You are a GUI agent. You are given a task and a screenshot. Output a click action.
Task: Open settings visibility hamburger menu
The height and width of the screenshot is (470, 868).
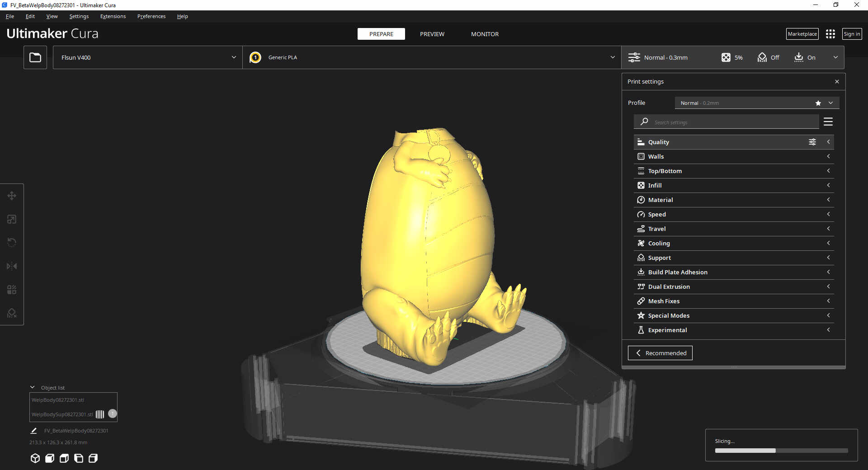[828, 122]
